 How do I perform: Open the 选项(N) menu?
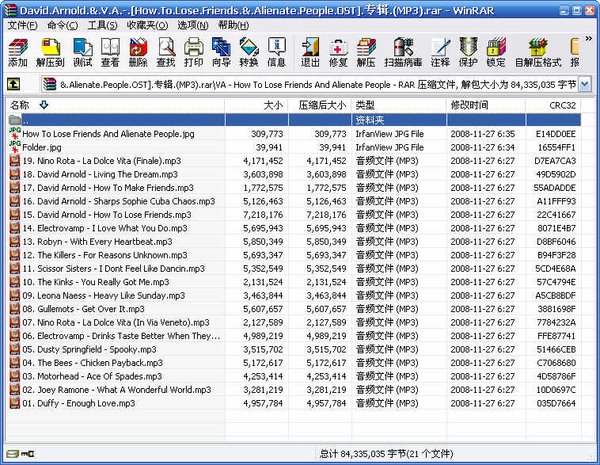pyautogui.click(x=193, y=25)
